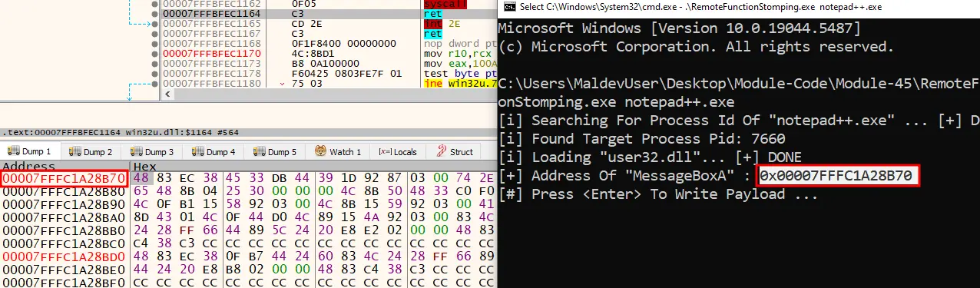Select dump address 00007FFFC1A28BD0 in red
This screenshot has height=288, width=980.
click(x=64, y=256)
